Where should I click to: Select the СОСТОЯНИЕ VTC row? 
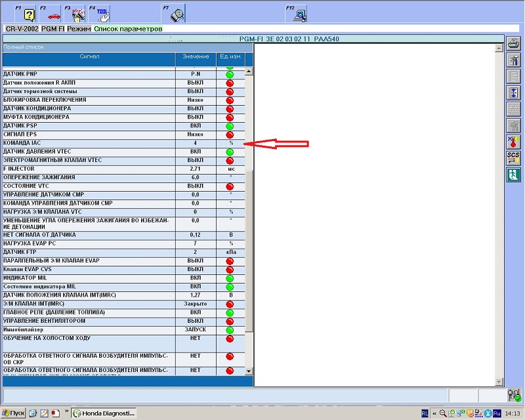124,186
